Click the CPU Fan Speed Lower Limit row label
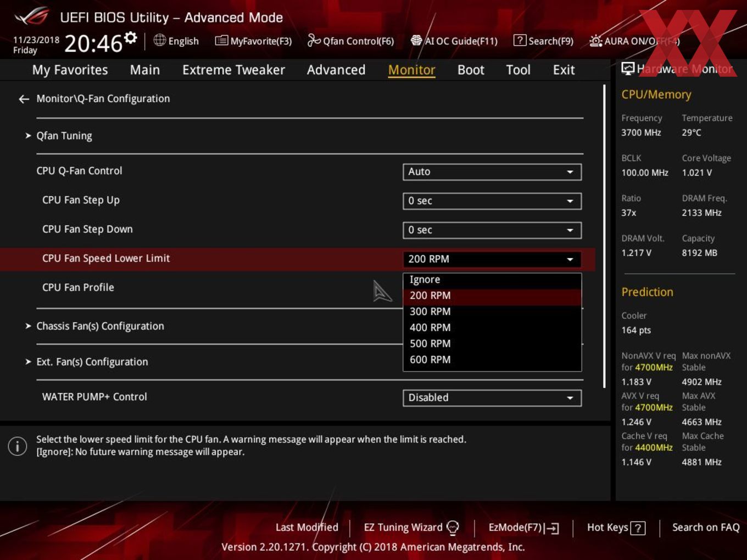This screenshot has width=747, height=560. pos(106,259)
